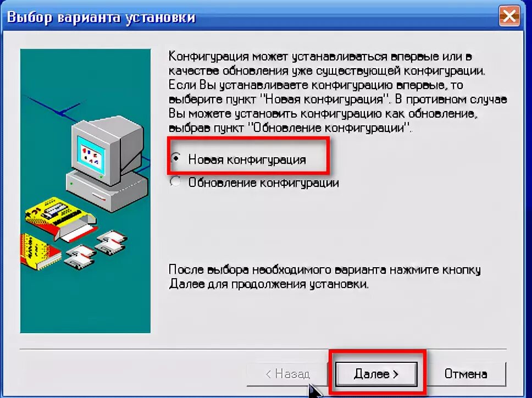Click the Новая конфигурация option label text
The height and width of the screenshot is (398, 532).
click(x=247, y=159)
